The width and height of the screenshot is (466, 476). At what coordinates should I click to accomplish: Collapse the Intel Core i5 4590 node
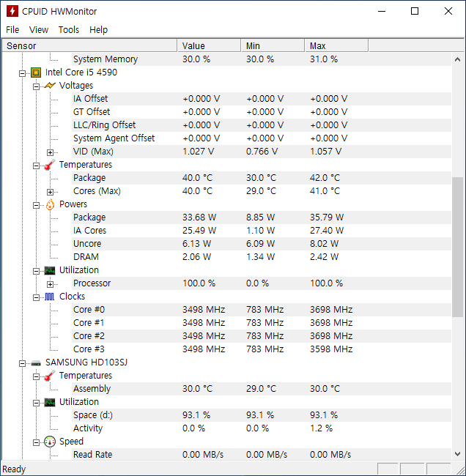[22, 73]
